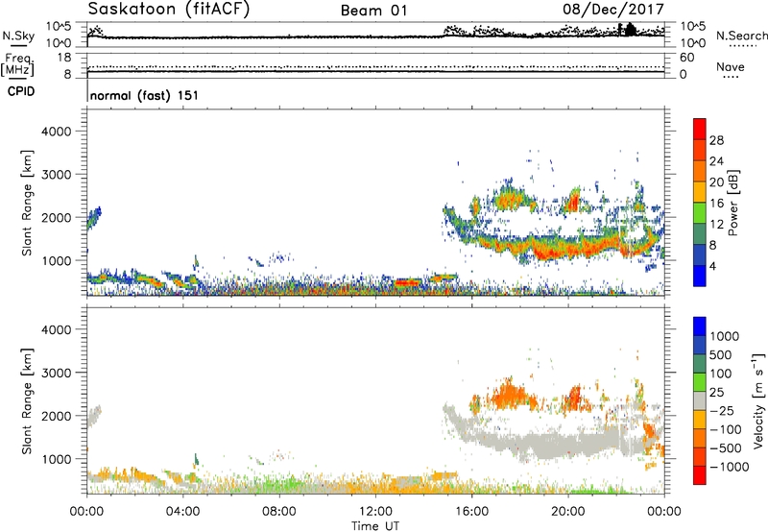Click the grey velocity scatter patch near 00:30
The width and height of the screenshot is (768, 532).
[94, 417]
